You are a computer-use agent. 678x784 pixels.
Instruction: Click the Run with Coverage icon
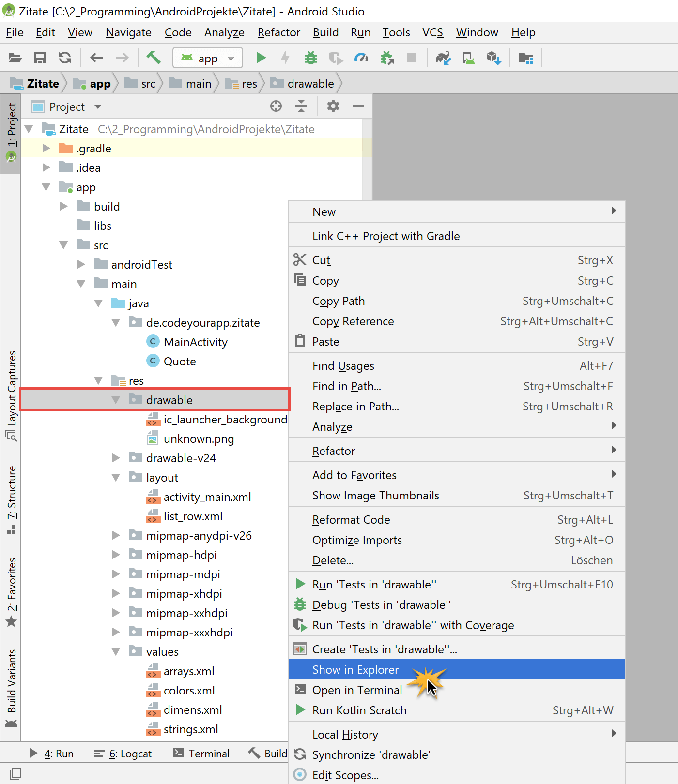click(336, 58)
